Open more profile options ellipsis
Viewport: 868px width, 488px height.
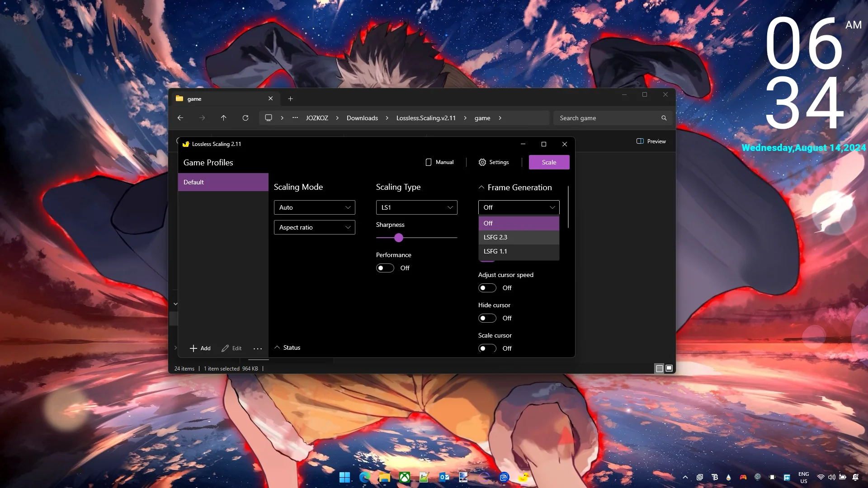258,348
